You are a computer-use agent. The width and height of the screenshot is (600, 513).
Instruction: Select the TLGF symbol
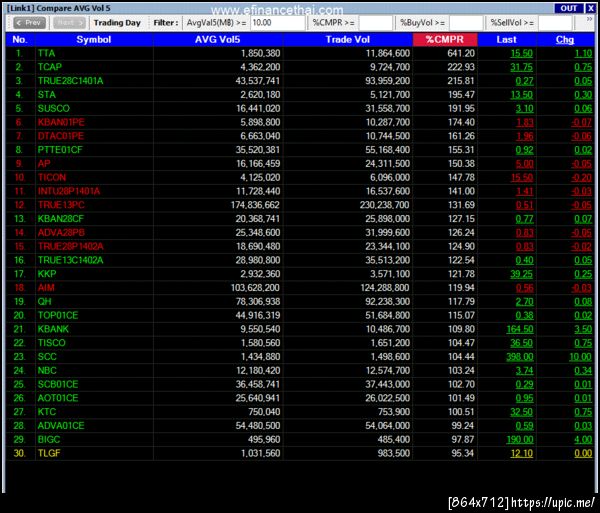49,453
